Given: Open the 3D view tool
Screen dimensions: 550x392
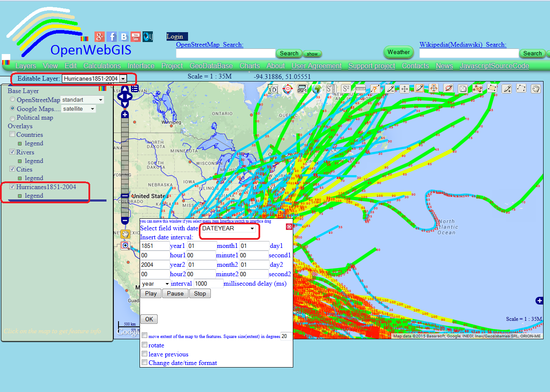Looking at the screenshot, I should click(273, 89).
